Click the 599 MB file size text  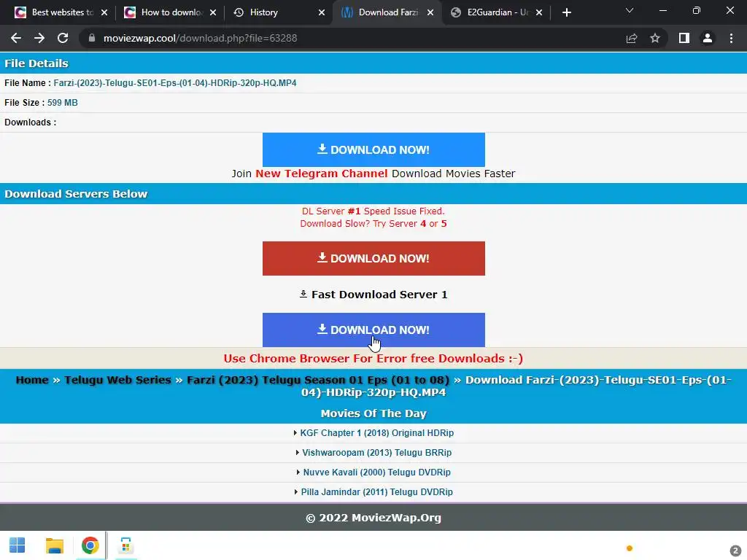pyautogui.click(x=63, y=102)
